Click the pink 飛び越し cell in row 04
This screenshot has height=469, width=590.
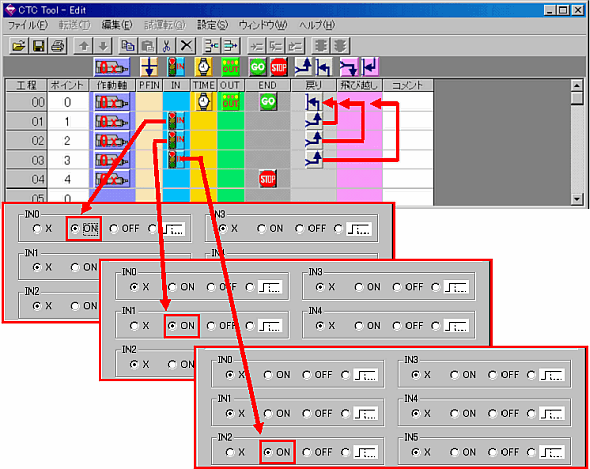359,179
